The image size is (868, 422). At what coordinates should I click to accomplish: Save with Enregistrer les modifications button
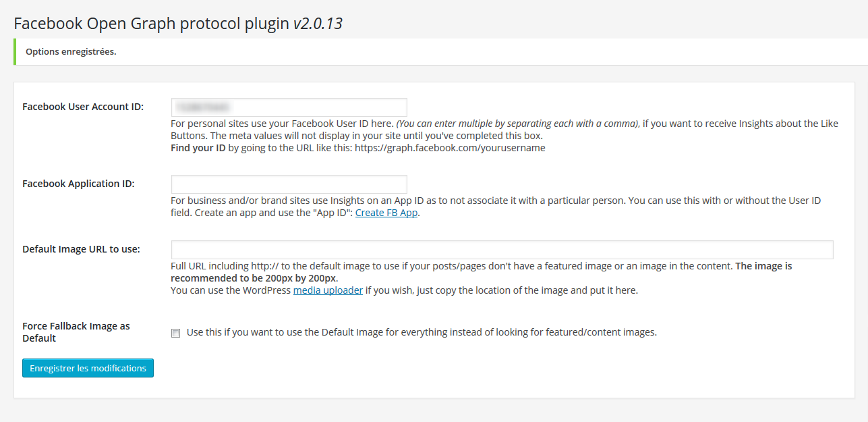[x=88, y=368]
